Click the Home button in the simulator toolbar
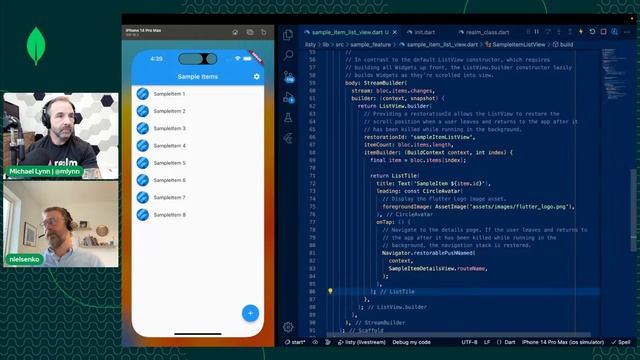 (235, 32)
